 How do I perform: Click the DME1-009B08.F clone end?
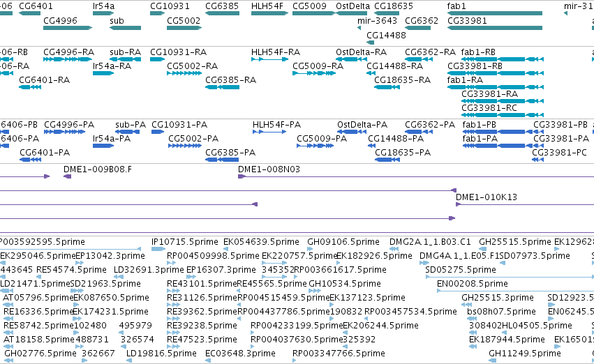pyautogui.click(x=67, y=176)
